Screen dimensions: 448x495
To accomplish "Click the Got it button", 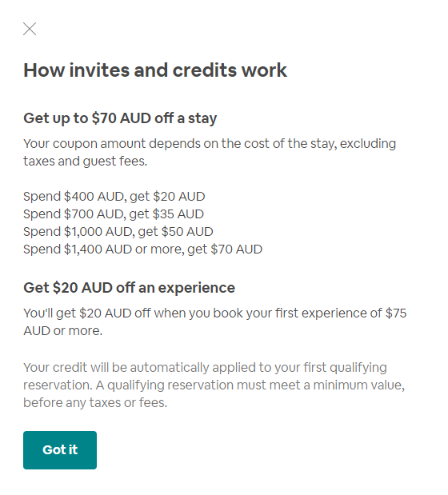I will coord(60,450).
